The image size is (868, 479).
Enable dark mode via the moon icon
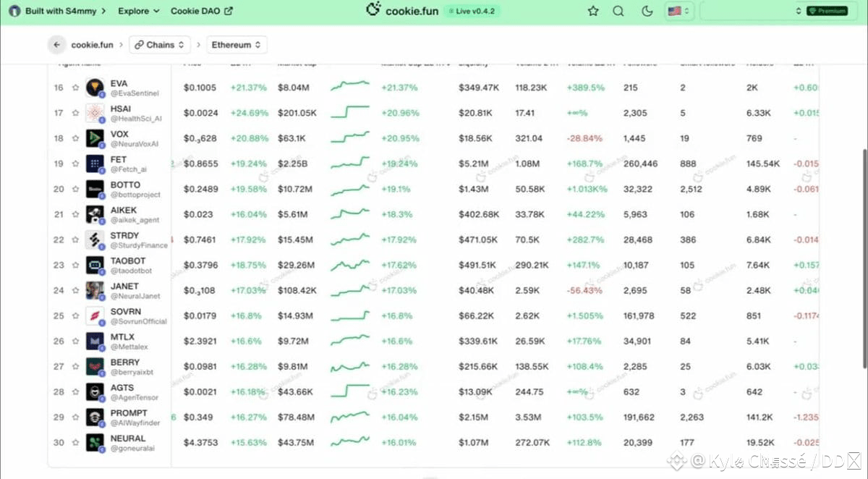pos(647,11)
